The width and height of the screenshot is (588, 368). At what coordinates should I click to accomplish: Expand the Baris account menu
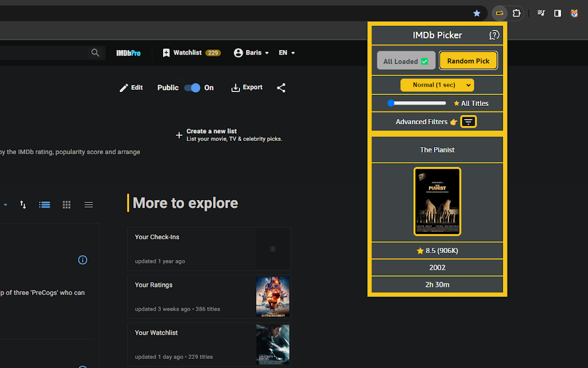252,52
